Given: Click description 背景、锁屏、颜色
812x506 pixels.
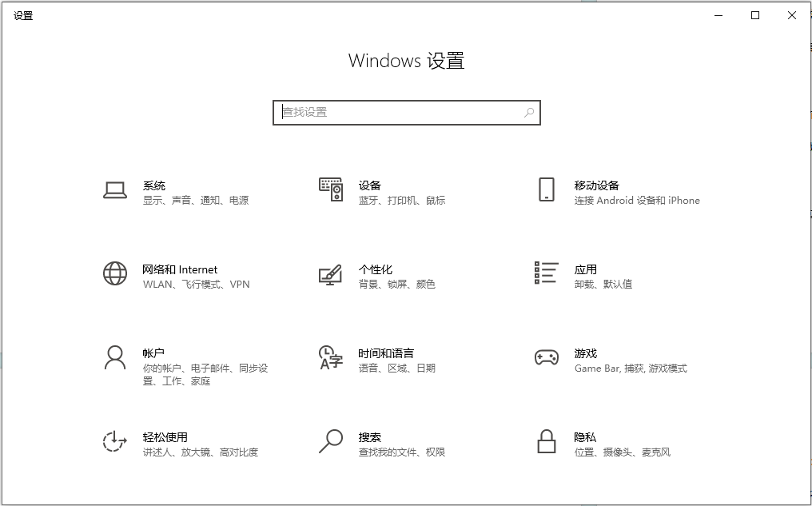Looking at the screenshot, I should (x=396, y=285).
